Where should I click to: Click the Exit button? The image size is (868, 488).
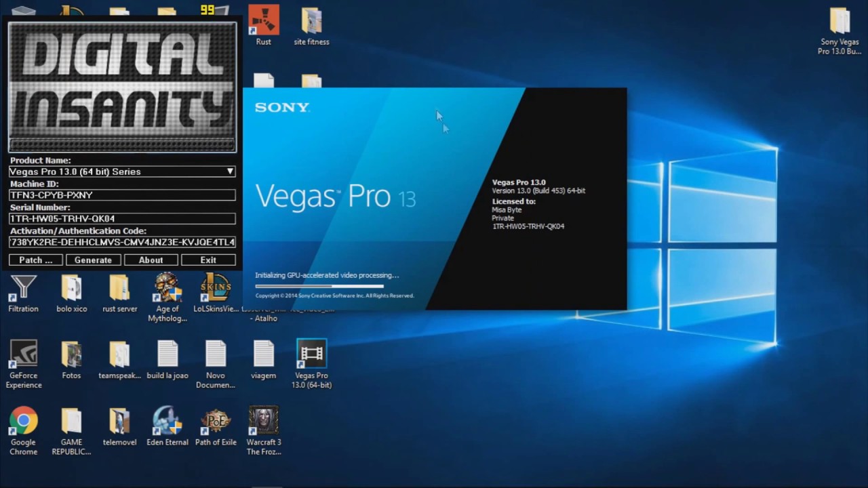[x=208, y=260]
